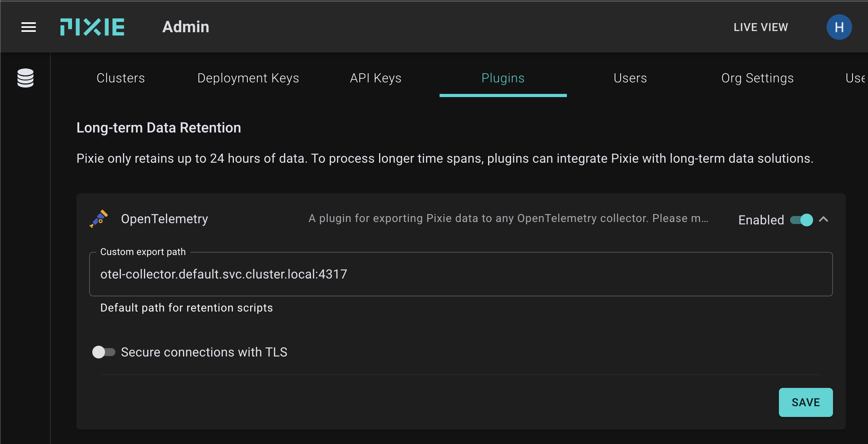The image size is (868, 444).
Task: Click the OpenTelemetry telescope icon
Action: click(x=99, y=219)
